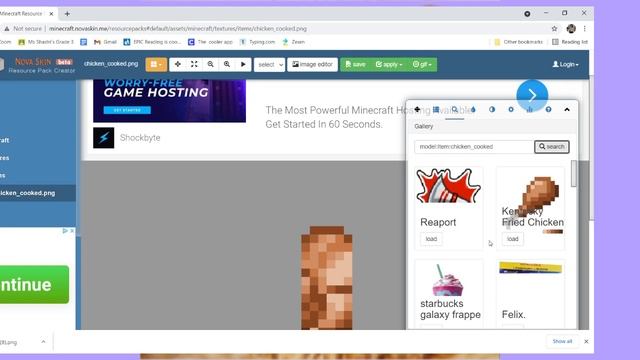Open the contrast half-circle panel tab

492,109
